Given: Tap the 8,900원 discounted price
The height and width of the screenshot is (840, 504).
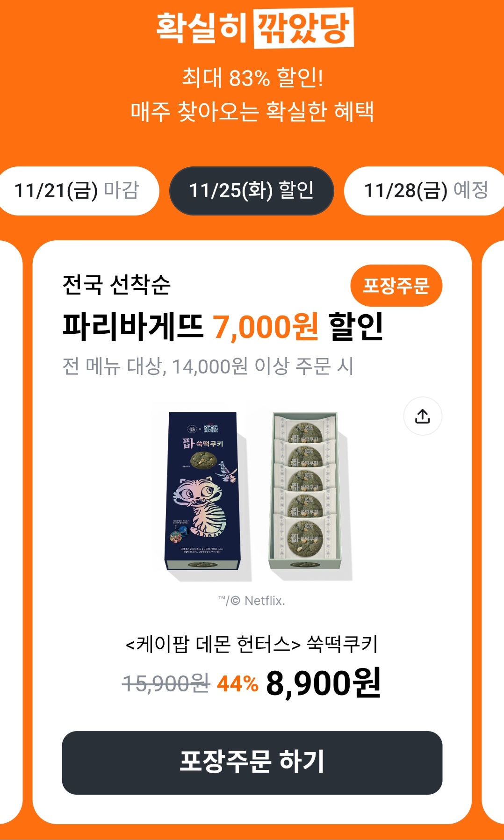Looking at the screenshot, I should coord(323,683).
